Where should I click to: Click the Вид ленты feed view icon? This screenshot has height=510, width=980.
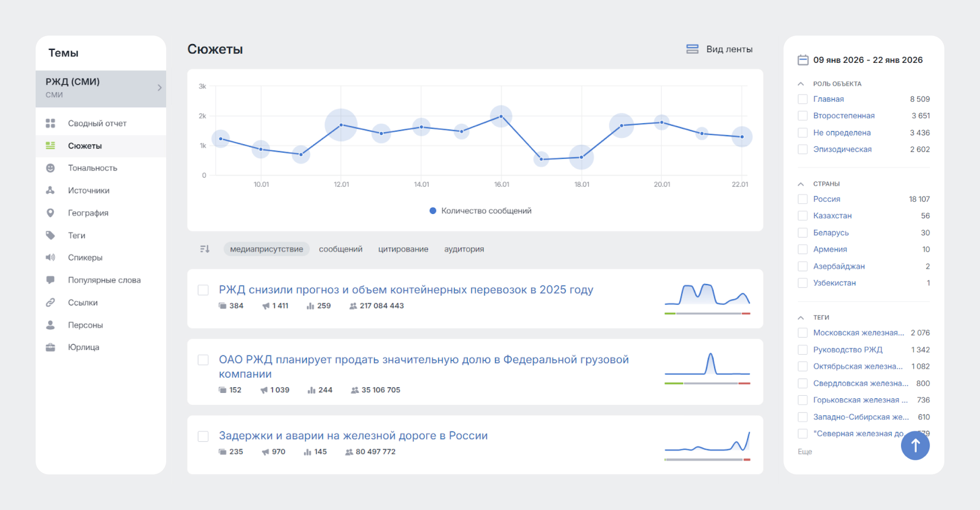tap(692, 49)
